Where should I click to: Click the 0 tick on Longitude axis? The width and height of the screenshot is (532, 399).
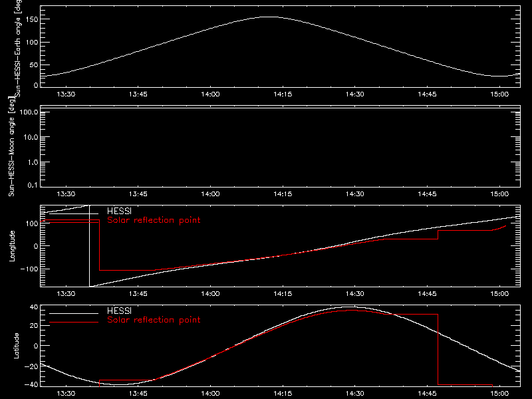point(36,246)
